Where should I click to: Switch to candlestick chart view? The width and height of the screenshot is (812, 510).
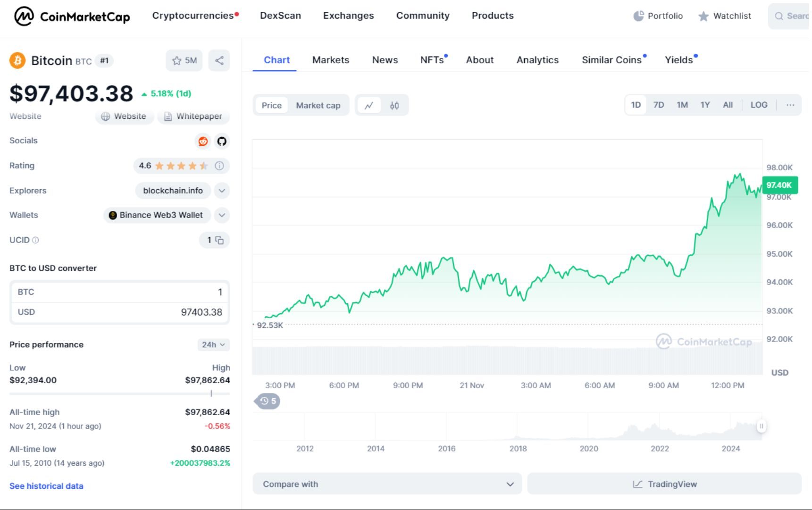coord(395,105)
